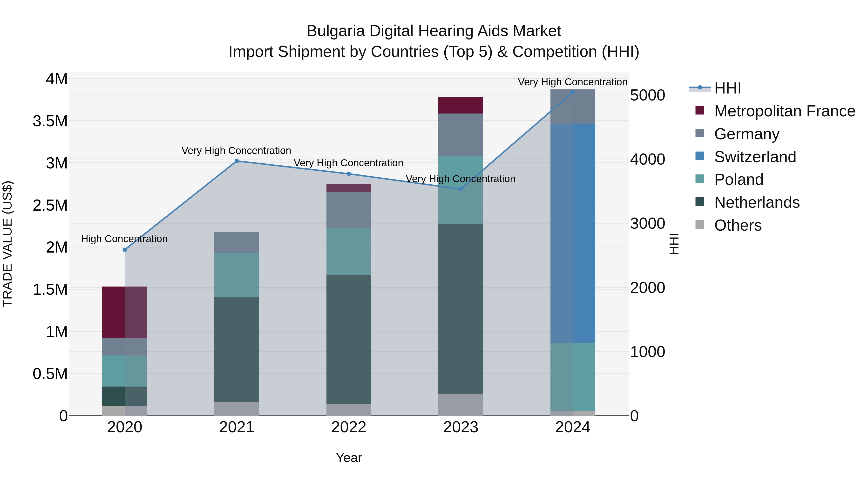Click the 2021 Germany bar segment
Screen dimensions: 868x488
(237, 242)
